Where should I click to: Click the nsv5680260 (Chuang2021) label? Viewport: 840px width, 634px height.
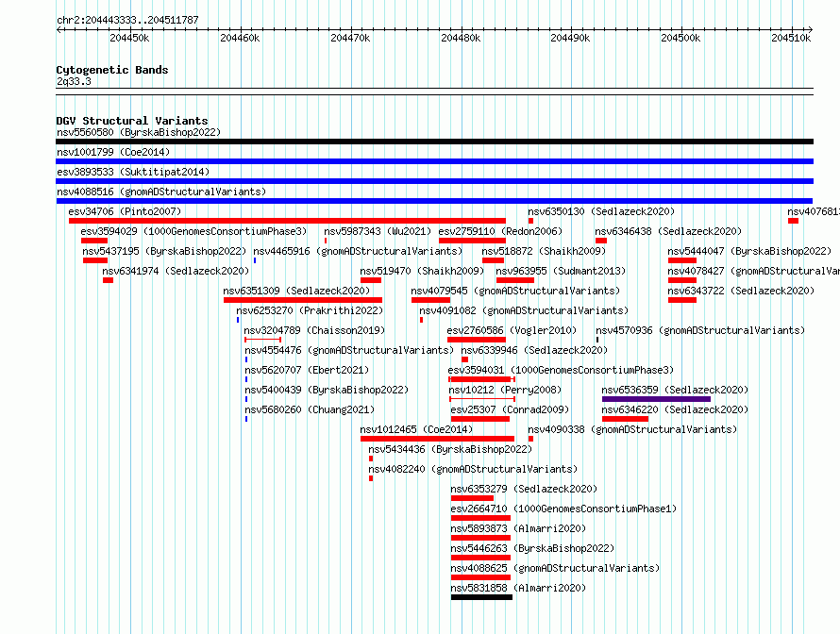click(x=310, y=409)
